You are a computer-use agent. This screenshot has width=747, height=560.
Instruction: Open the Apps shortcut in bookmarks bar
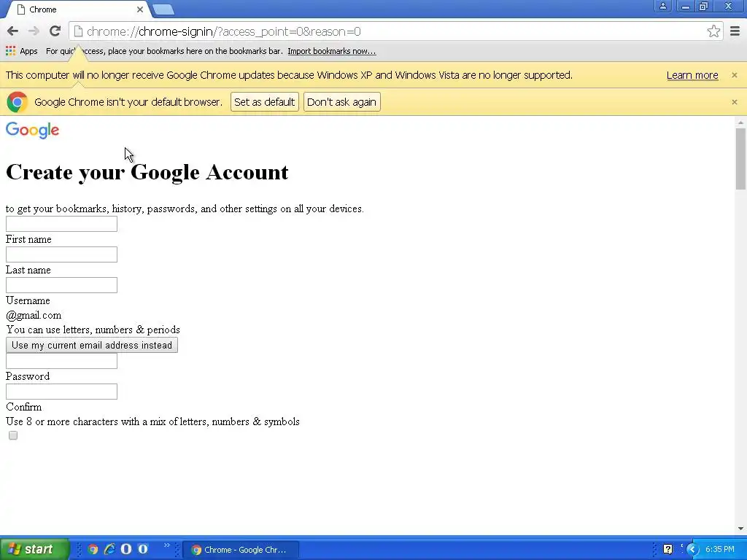click(22, 51)
